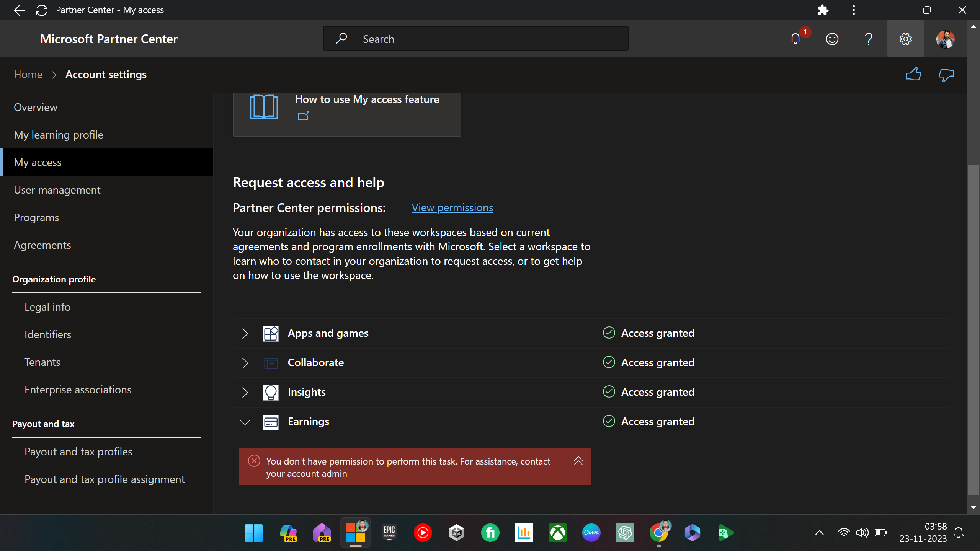The image size is (980, 551).
Task: Open the extensions puzzle icon
Action: pyautogui.click(x=823, y=10)
